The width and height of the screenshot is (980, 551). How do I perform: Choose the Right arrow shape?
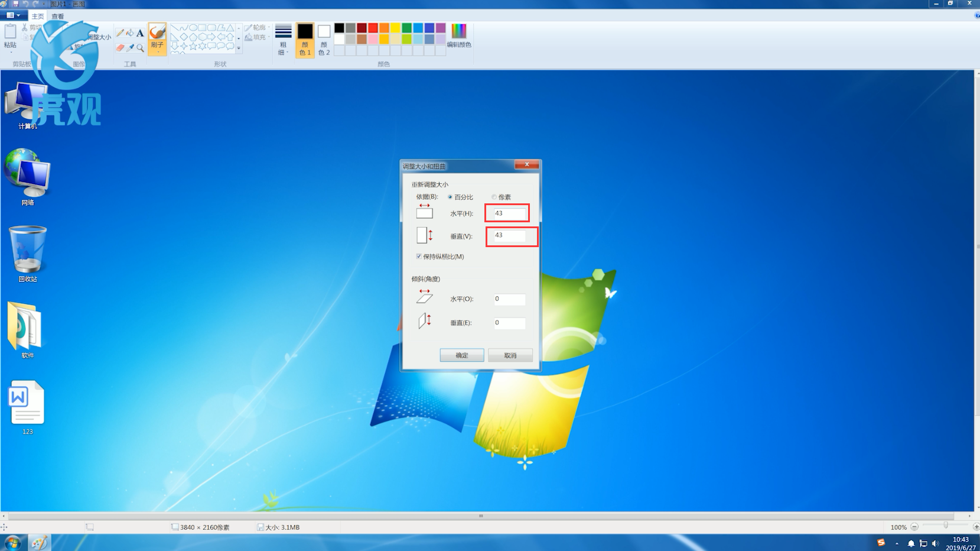(211, 37)
